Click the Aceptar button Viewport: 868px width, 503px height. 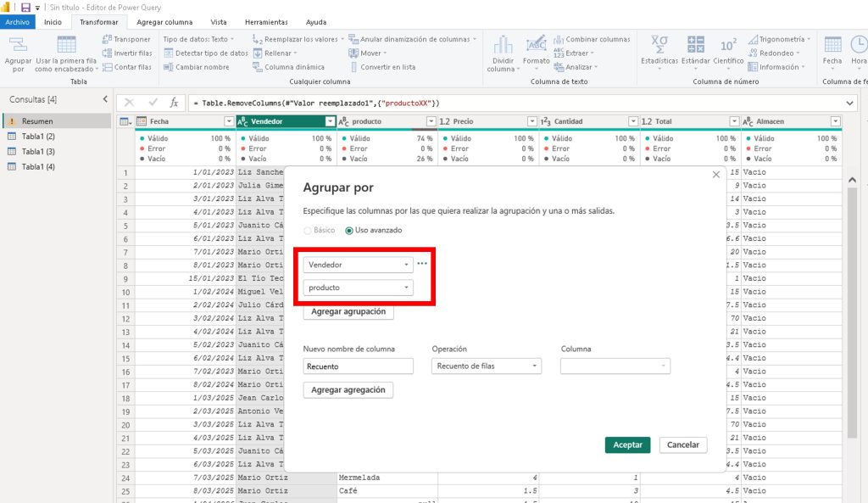(x=627, y=444)
